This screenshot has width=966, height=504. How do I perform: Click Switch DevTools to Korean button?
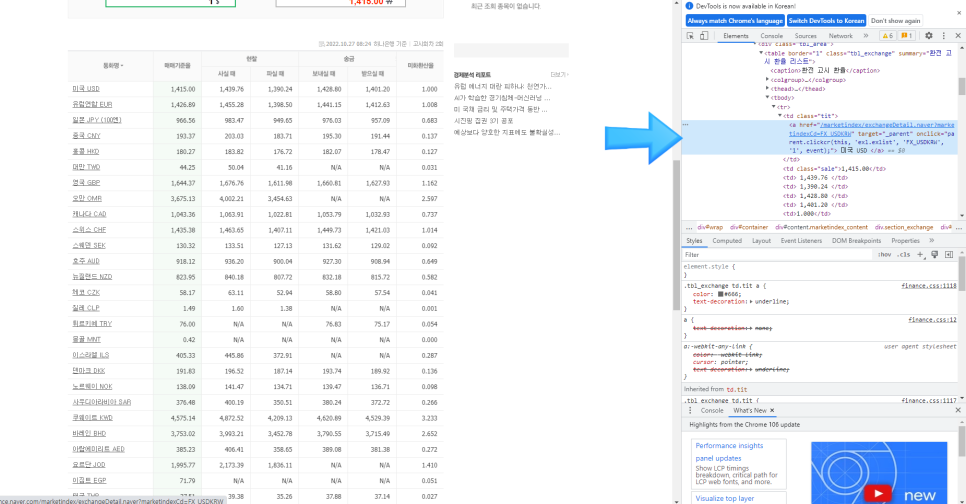pyautogui.click(x=826, y=20)
